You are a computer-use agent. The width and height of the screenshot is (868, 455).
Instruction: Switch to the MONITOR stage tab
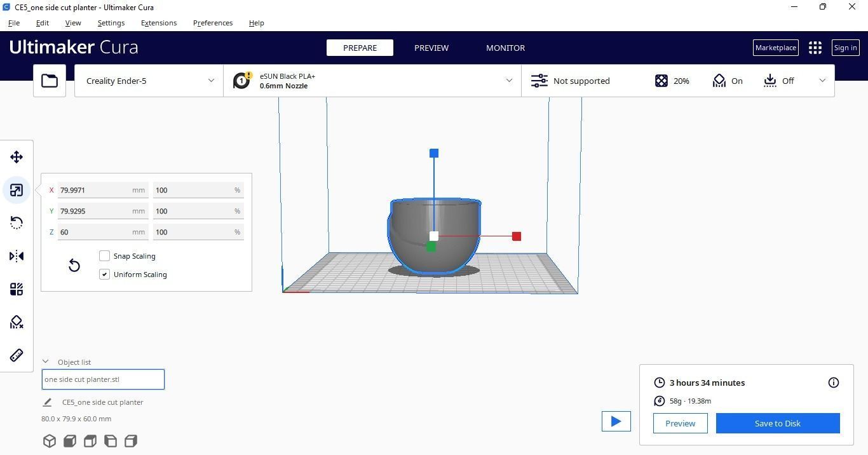(505, 48)
